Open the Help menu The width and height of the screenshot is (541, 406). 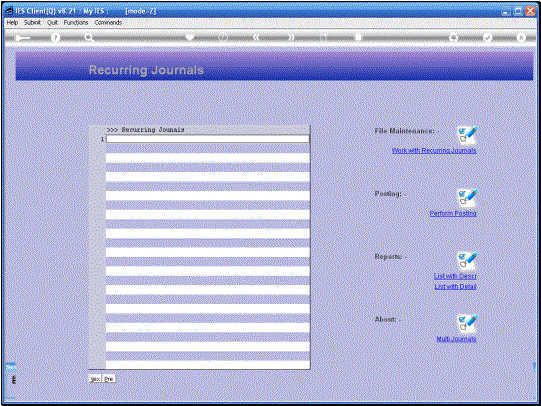(12, 22)
